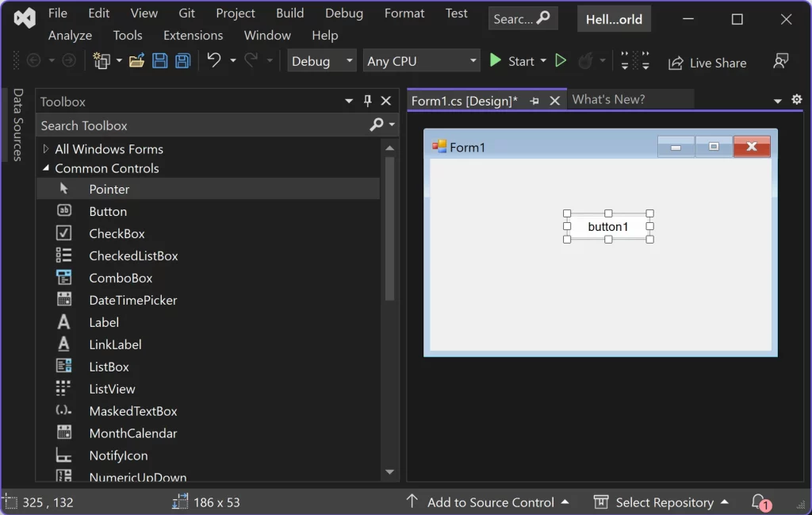Open the notifications bell in status bar
Viewport: 812px width, 515px height.
coord(759,502)
